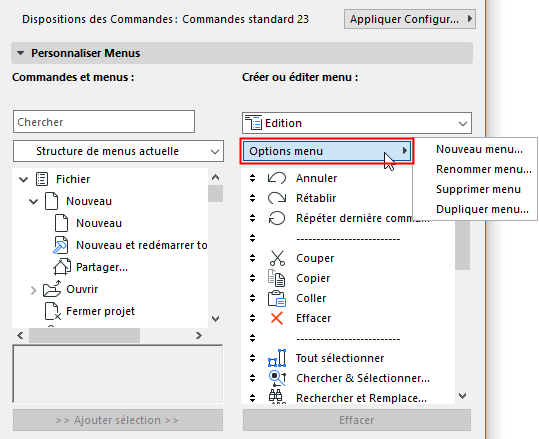Click the Tout sélectionner icon
Image resolution: width=539 pixels, height=439 pixels.
(x=277, y=358)
